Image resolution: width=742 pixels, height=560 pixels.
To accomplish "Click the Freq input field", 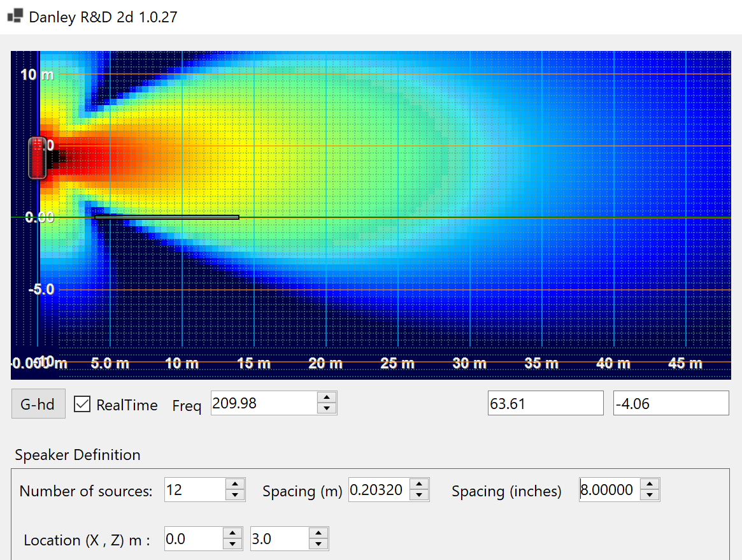I will 264,403.
